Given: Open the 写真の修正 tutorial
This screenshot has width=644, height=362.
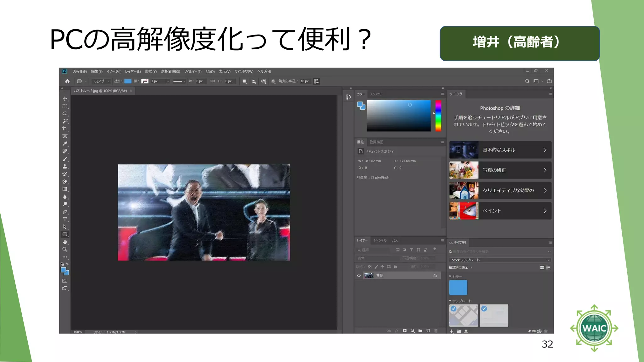Looking at the screenshot, I should (500, 170).
